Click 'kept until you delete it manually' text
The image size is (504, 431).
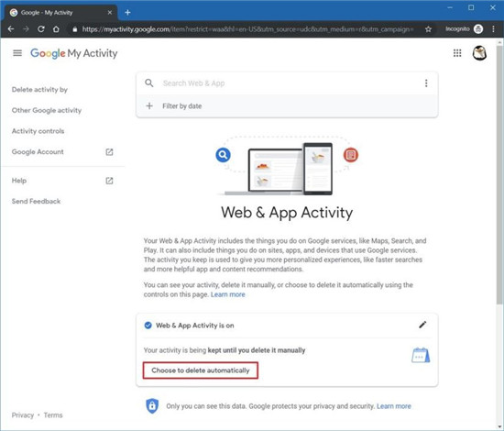[x=257, y=350]
